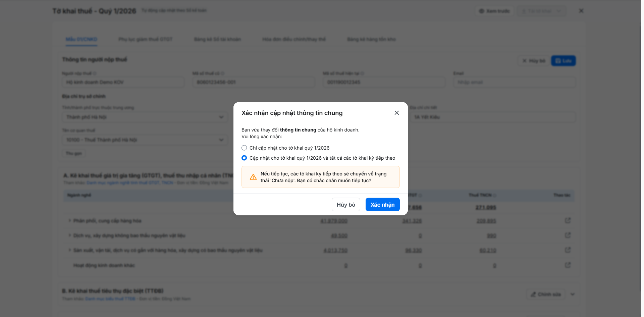Expand section B with the chevron arrow
Screen dimensions: 644x317
click(x=573, y=294)
